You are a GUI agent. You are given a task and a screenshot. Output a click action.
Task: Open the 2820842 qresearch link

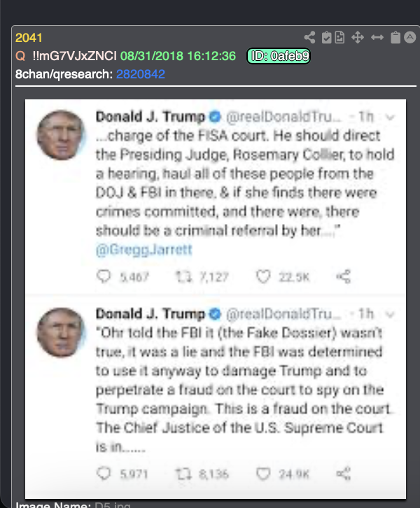(140, 74)
